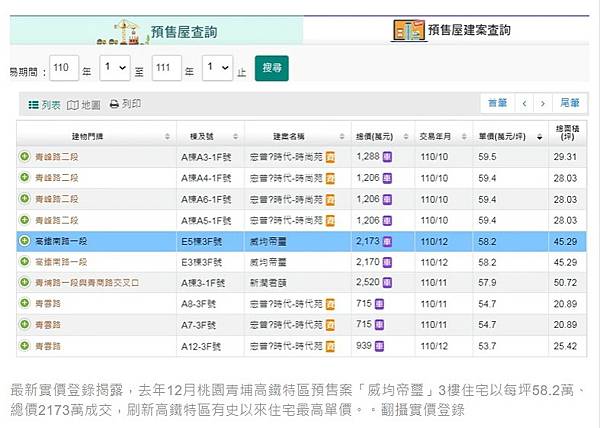
Task: Switch to 地圖 map view
Action: 85,104
